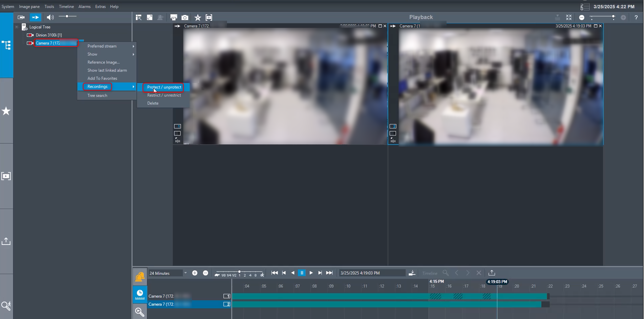Switch to live mode camera icon
644x319 pixels.
pyautogui.click(x=21, y=17)
